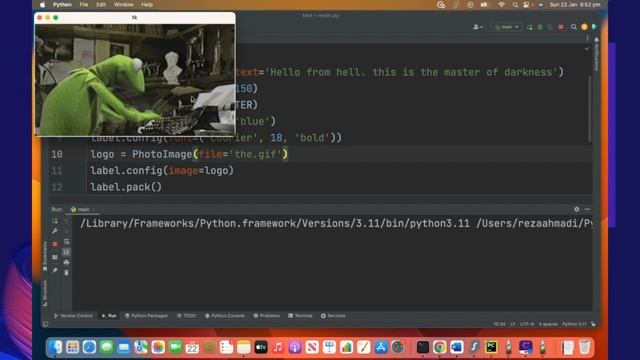Click code line logo = PhotoImage
The width and height of the screenshot is (640, 360).
[x=189, y=154]
